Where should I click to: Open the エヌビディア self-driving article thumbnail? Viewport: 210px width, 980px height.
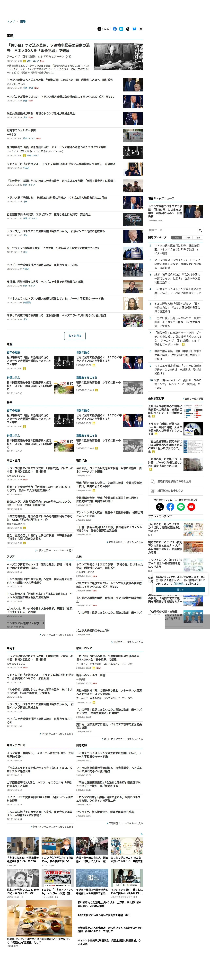coord(133,220)
